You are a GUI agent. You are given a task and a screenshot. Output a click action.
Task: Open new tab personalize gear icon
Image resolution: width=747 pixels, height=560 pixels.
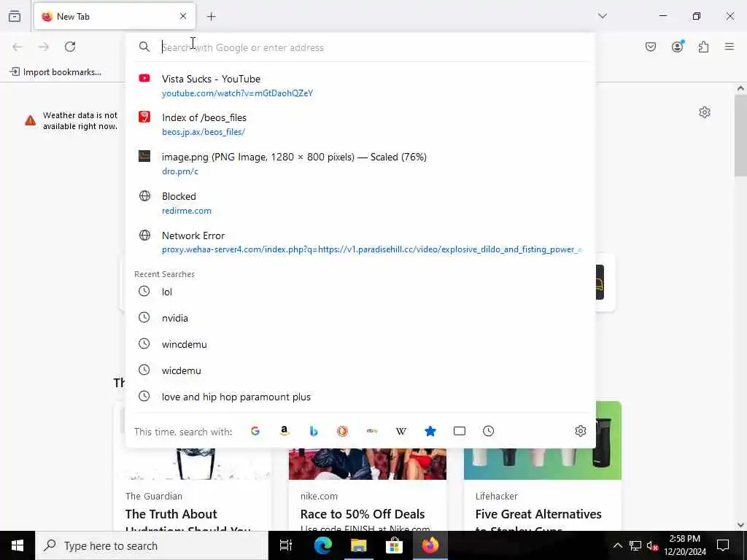[x=705, y=112]
